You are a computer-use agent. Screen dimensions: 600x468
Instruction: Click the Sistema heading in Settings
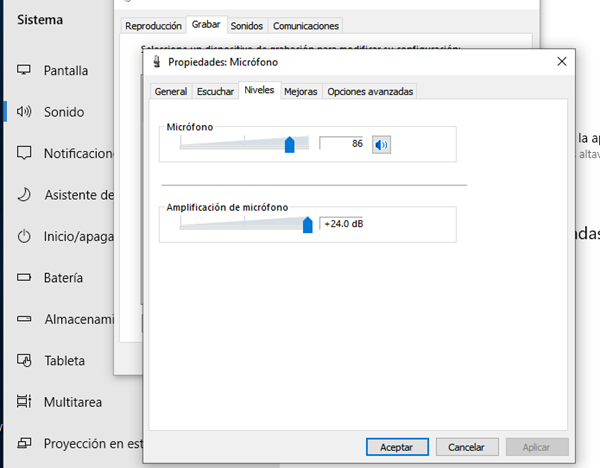[40, 20]
